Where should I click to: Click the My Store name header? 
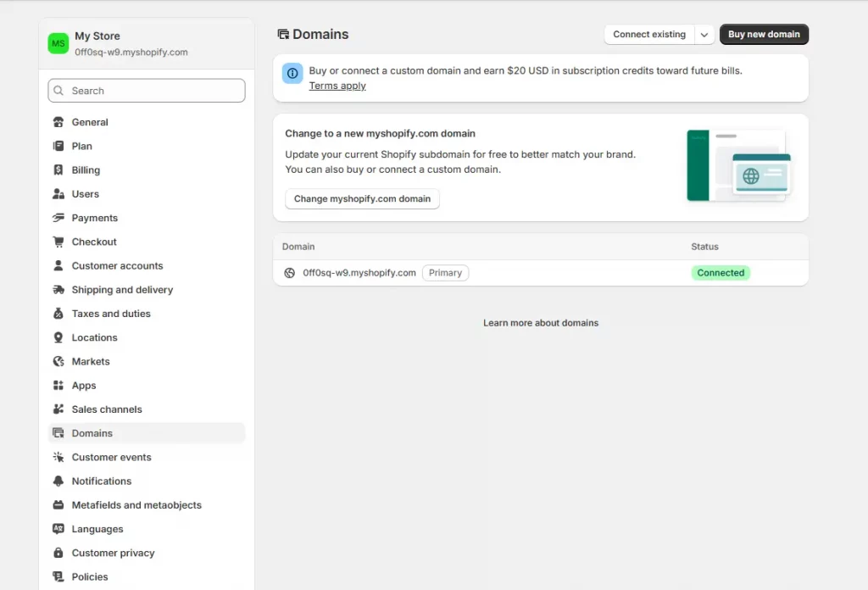(97, 36)
